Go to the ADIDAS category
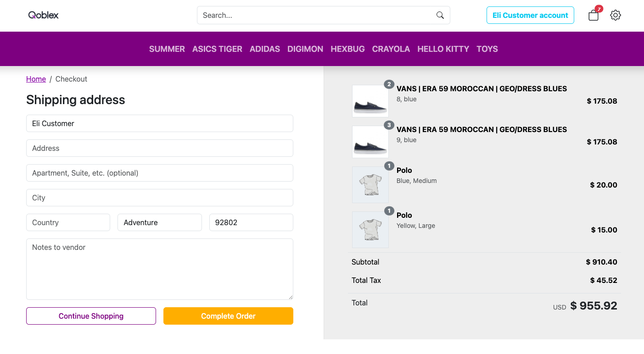644x354 pixels. point(265,49)
